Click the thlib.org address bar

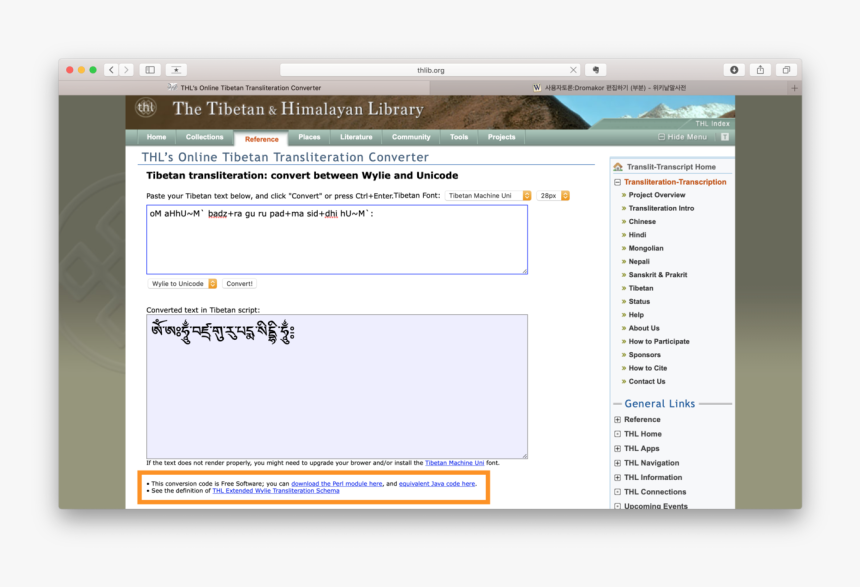pos(430,70)
